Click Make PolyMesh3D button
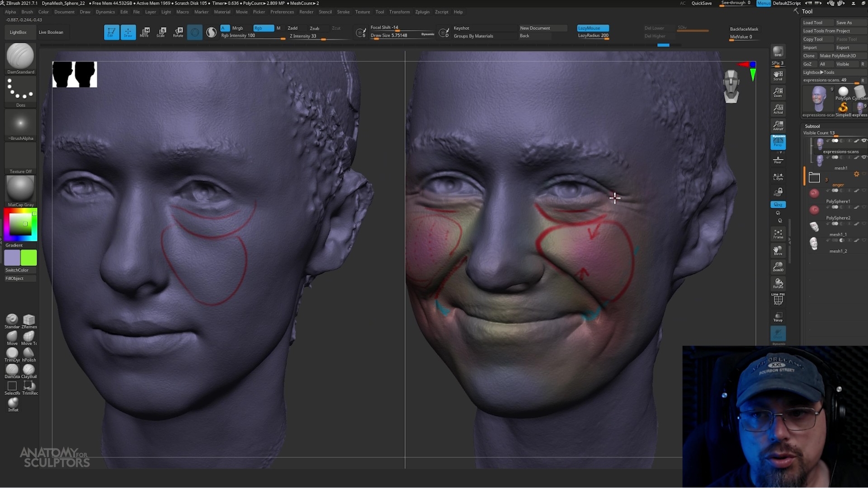This screenshot has height=488, width=868. (x=838, y=56)
